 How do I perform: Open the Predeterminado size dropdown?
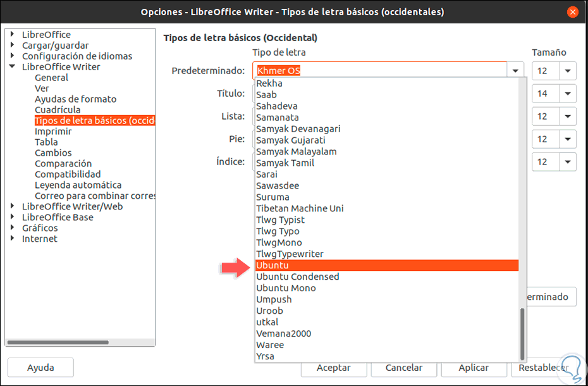[x=567, y=71]
